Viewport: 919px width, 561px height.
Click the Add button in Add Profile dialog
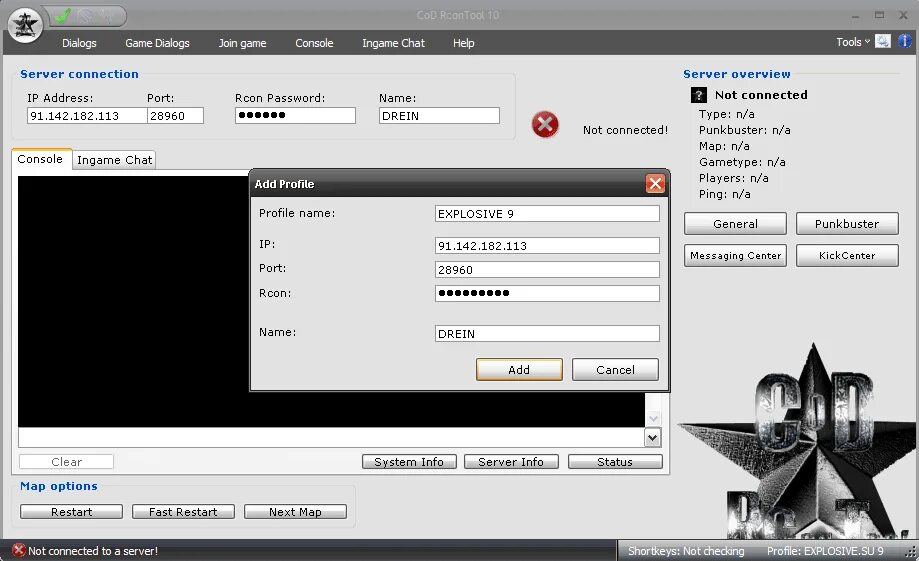click(x=519, y=369)
